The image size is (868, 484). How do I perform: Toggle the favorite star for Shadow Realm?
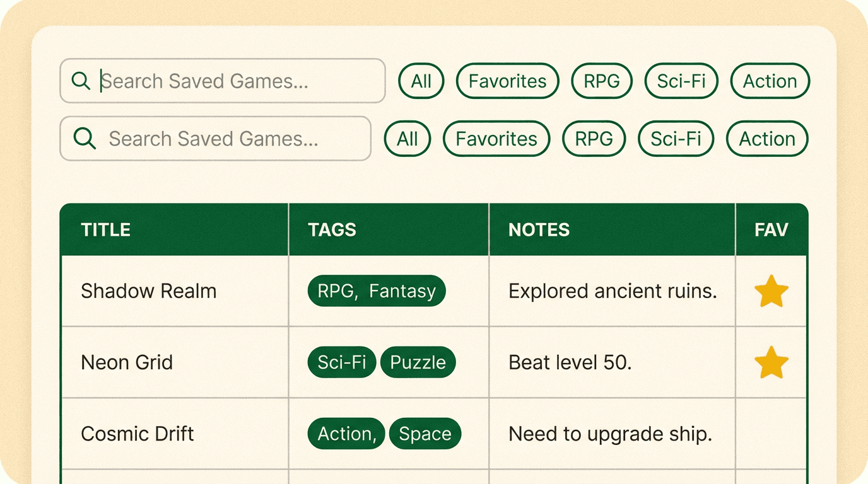[x=771, y=291]
